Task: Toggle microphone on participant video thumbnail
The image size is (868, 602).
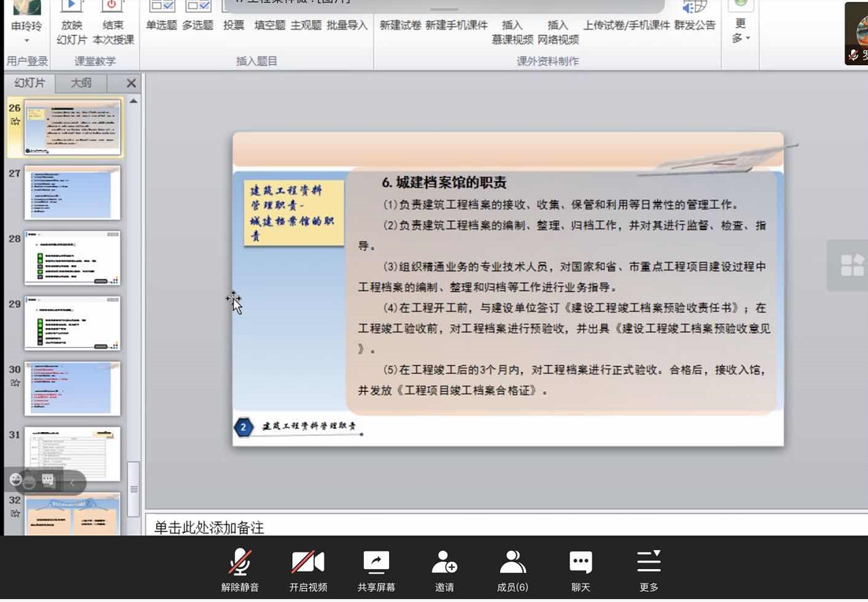Action: [x=853, y=53]
